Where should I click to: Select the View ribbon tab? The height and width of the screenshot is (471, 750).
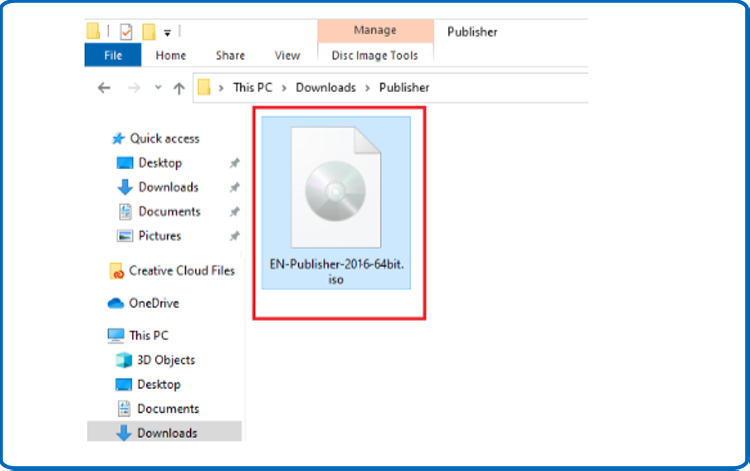tap(287, 55)
